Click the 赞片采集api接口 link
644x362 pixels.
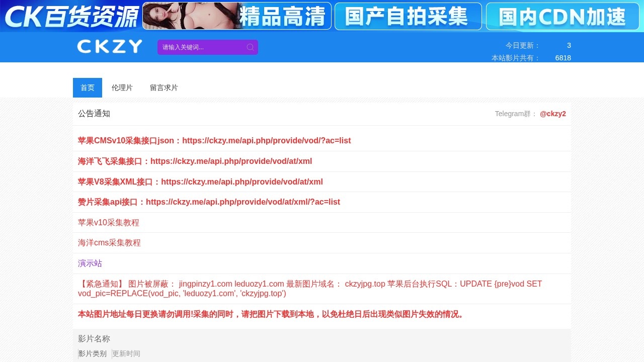point(209,202)
